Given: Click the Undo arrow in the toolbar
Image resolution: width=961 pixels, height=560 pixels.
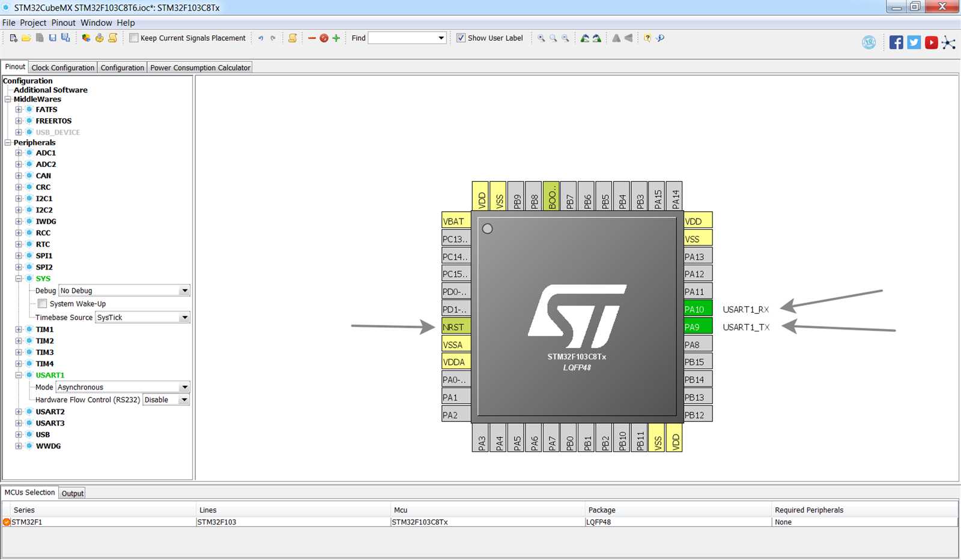Looking at the screenshot, I should [x=259, y=38].
